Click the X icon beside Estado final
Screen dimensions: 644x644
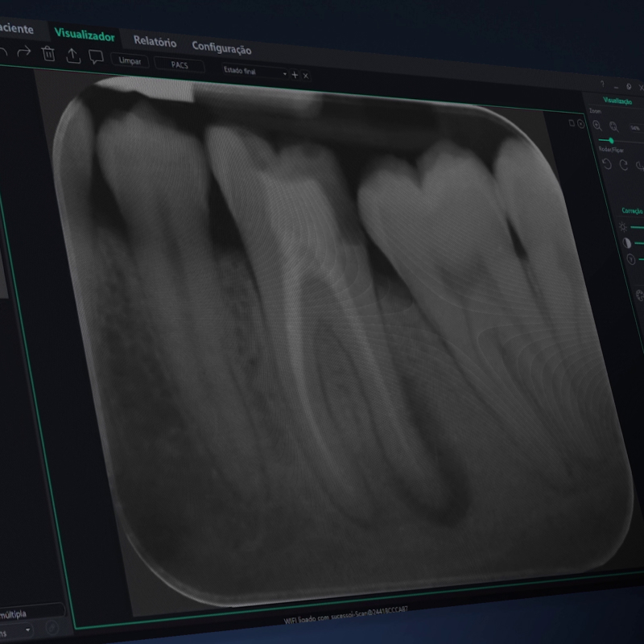[306, 76]
